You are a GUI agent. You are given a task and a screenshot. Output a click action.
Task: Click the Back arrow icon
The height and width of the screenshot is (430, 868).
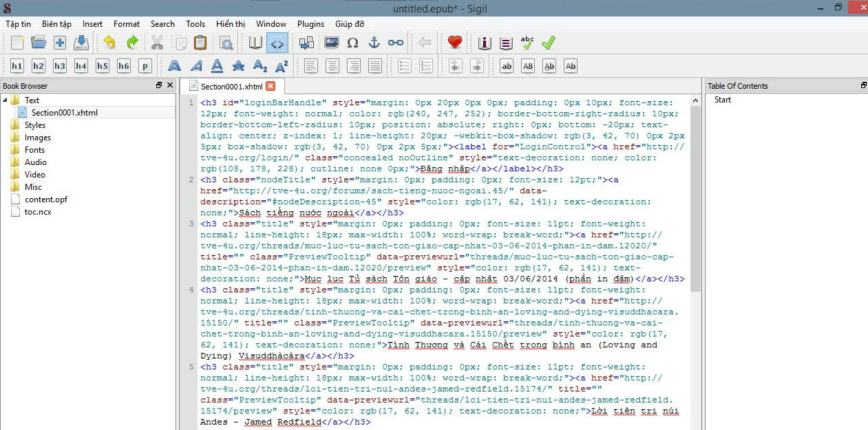pos(425,43)
